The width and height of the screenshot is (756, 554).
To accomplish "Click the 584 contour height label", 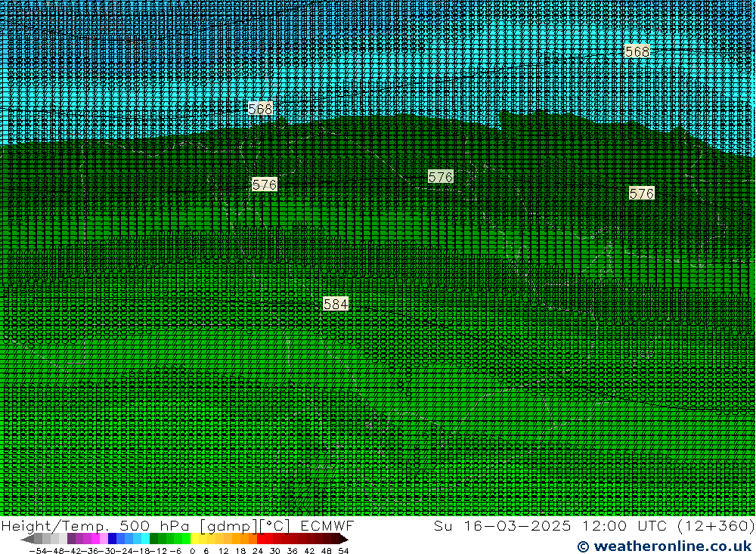I will (x=336, y=305).
